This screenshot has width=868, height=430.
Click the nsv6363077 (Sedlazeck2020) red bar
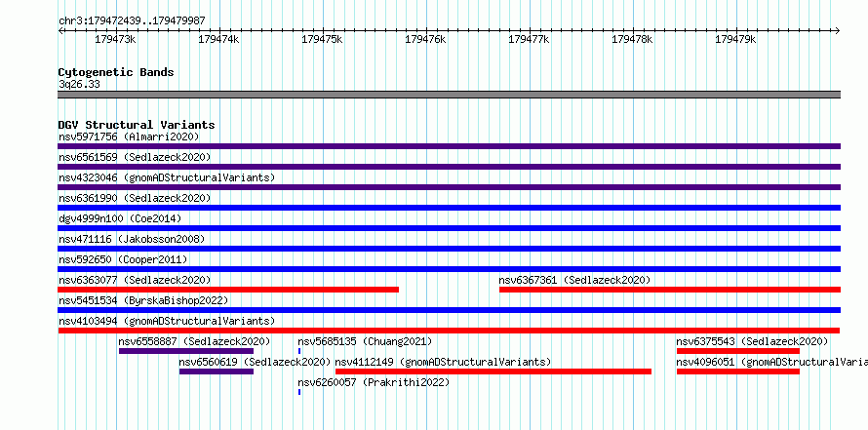[228, 290]
